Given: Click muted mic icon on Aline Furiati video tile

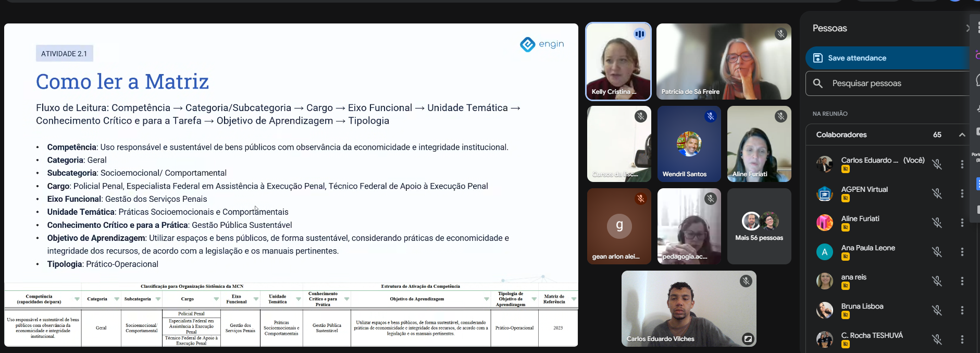Looking at the screenshot, I should pyautogui.click(x=780, y=116).
